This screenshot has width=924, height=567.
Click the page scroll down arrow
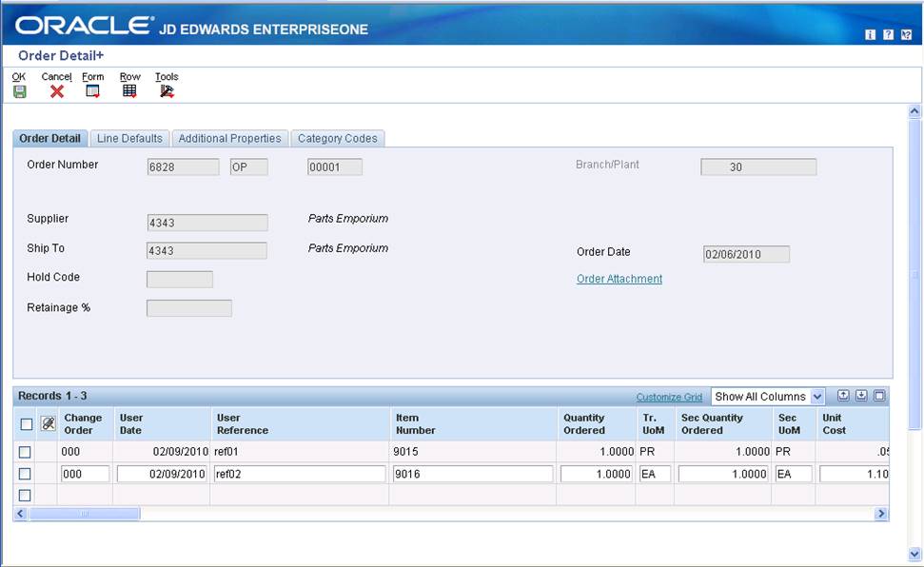pos(914,554)
